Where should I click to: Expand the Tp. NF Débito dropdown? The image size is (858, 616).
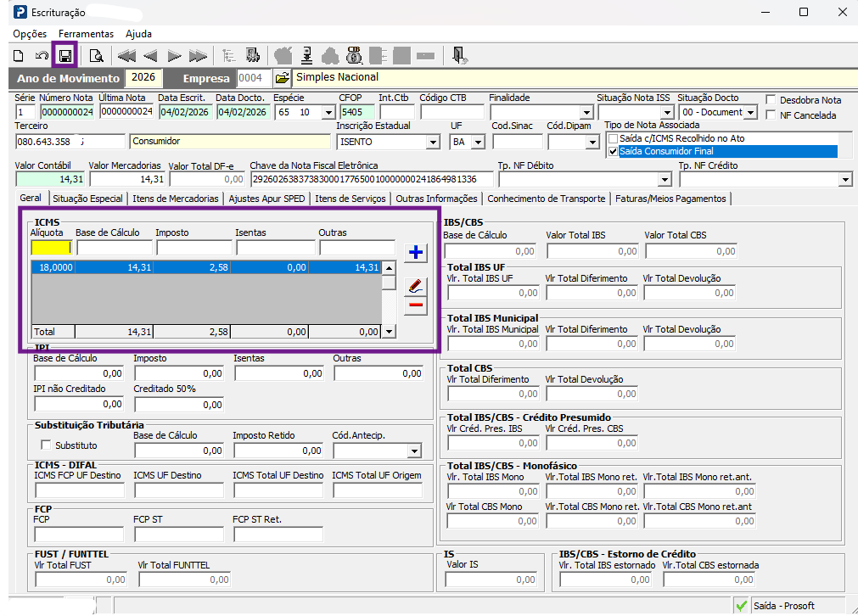[665, 179]
